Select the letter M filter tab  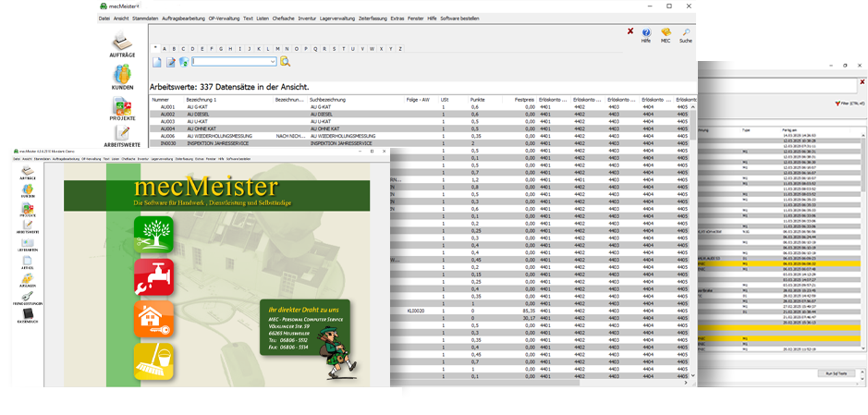coord(278,49)
